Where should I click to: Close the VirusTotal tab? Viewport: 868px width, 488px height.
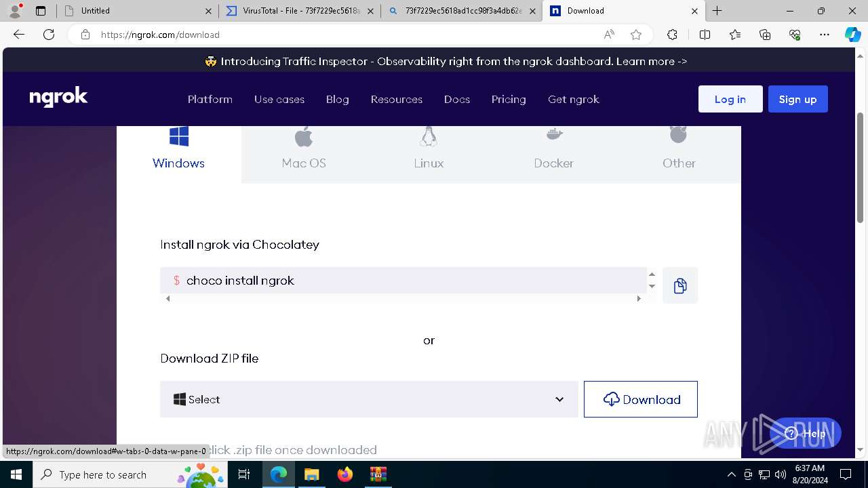pos(370,11)
